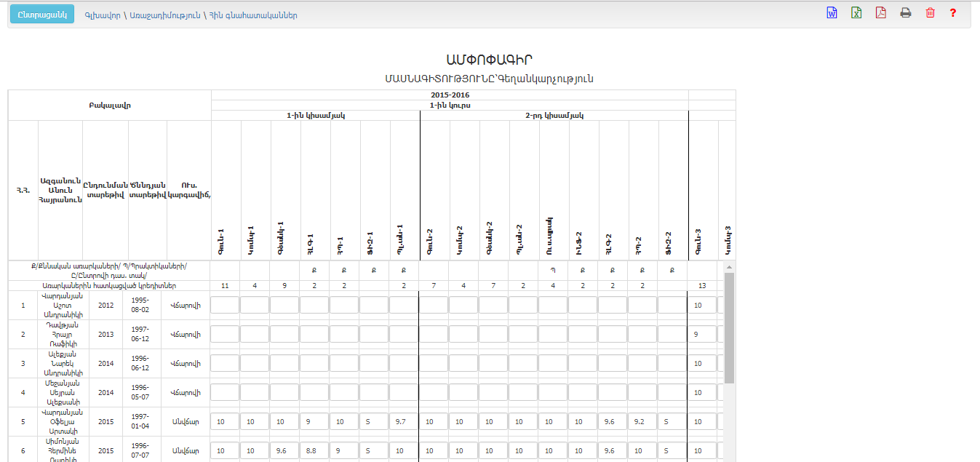Click row 1's empty Գուն-1 grade field
The height and width of the screenshot is (462, 980).
tap(225, 305)
